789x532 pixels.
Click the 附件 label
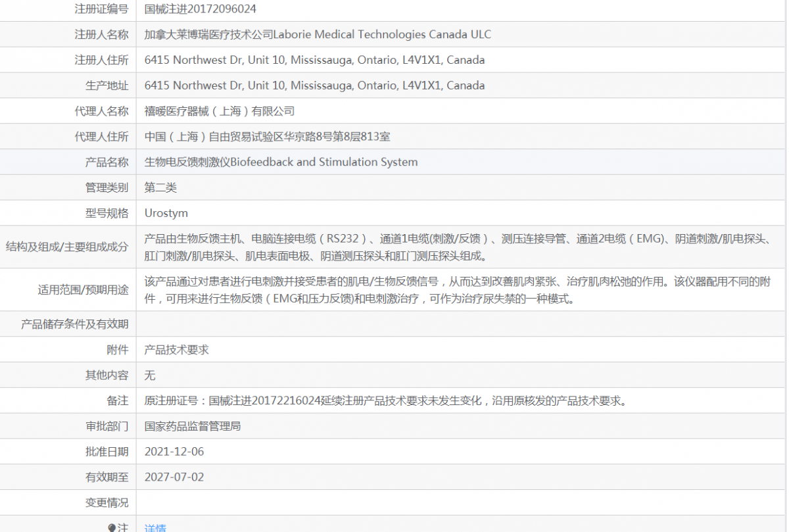point(118,350)
